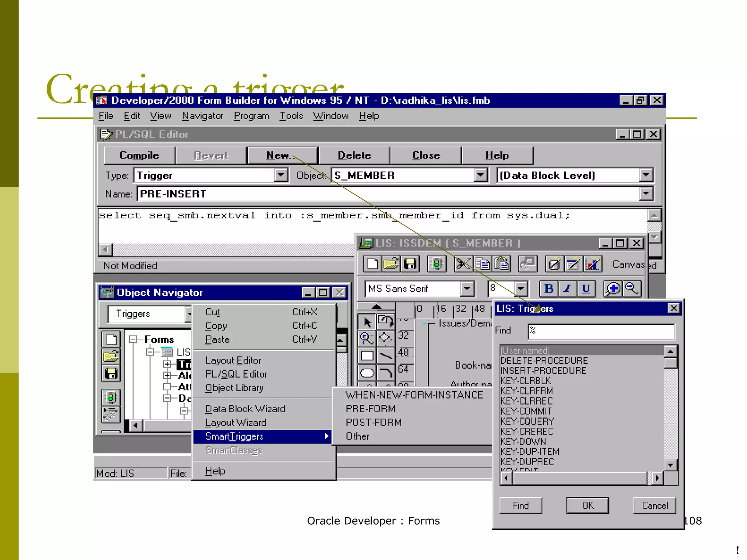The width and height of the screenshot is (747, 560).
Task: Click scroll-left arrow of PL/SQL editor
Action: point(105,250)
